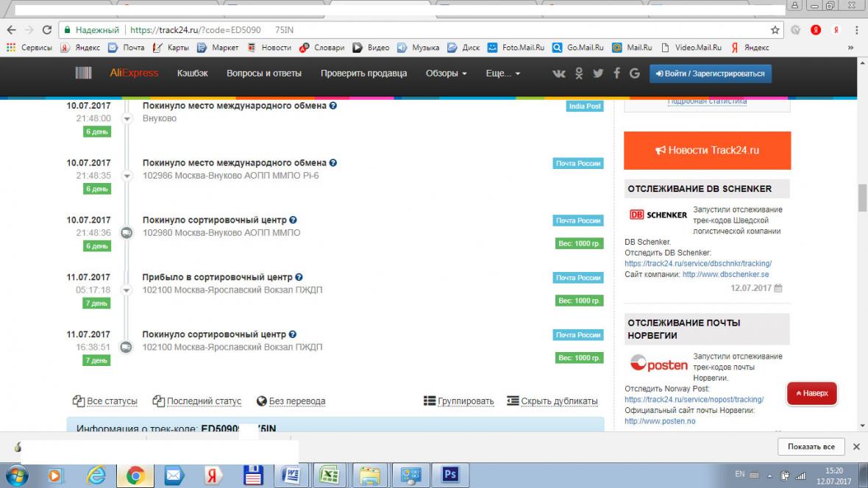Image resolution: width=868 pixels, height=488 pixels.
Task: Open the Facebook icon in navbar
Action: pos(616,73)
